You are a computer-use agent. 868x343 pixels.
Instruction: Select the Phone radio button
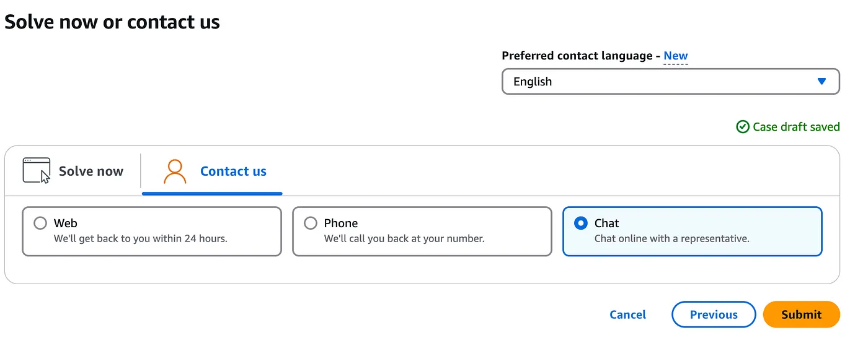(311, 223)
